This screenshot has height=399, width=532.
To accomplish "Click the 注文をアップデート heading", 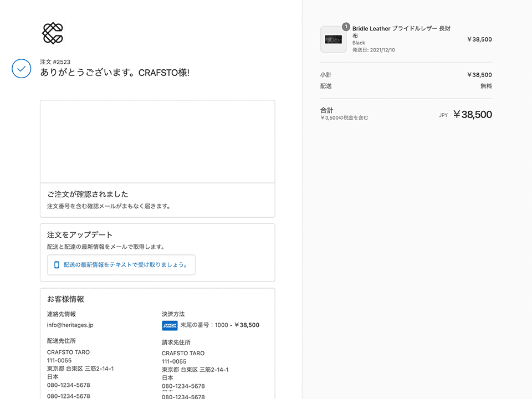I will [x=80, y=235].
